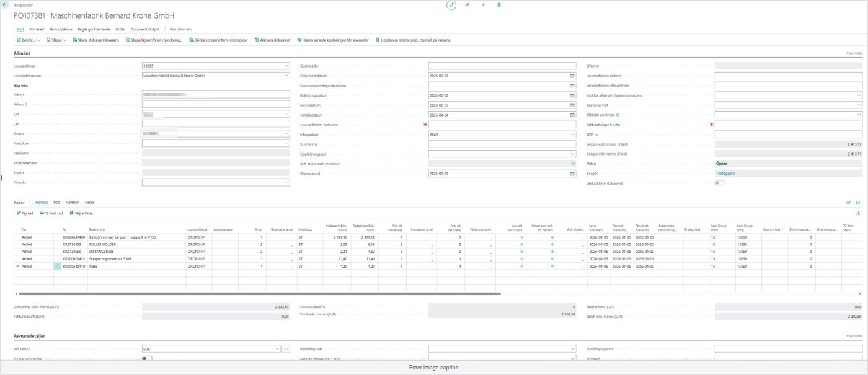868x375 pixels.
Task: Click the trash delete icon
Action: (x=499, y=5)
